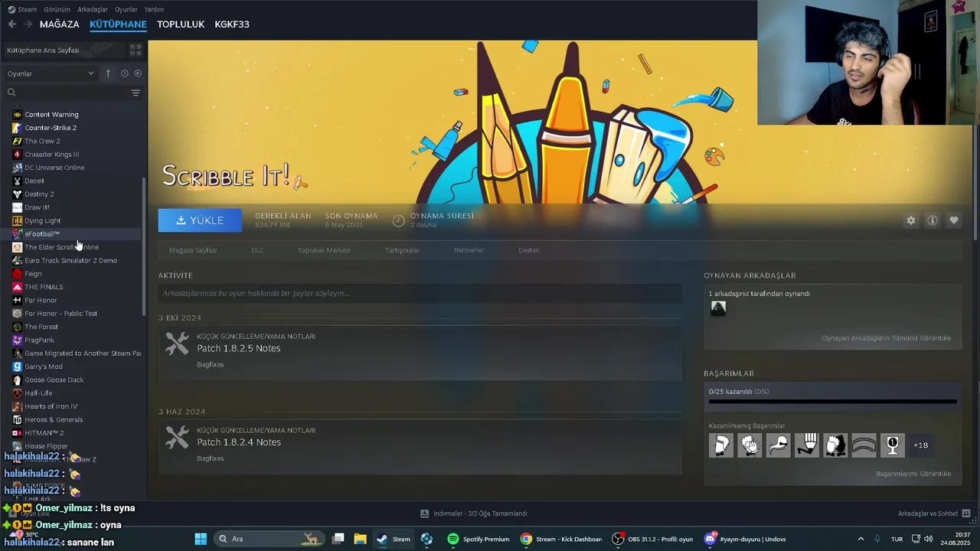This screenshot has width=980, height=551.
Task: Expand the Oyunlar collection dropdown
Action: (51, 73)
